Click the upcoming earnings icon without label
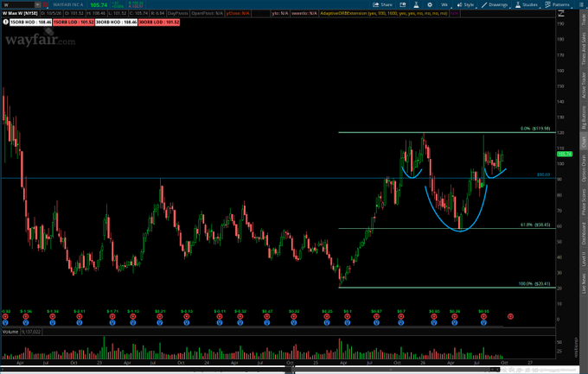 [510, 317]
